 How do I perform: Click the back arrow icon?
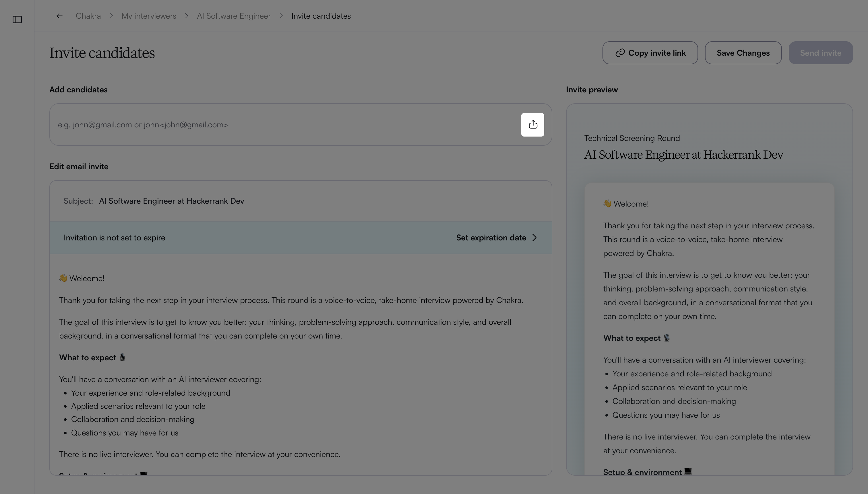coord(59,16)
